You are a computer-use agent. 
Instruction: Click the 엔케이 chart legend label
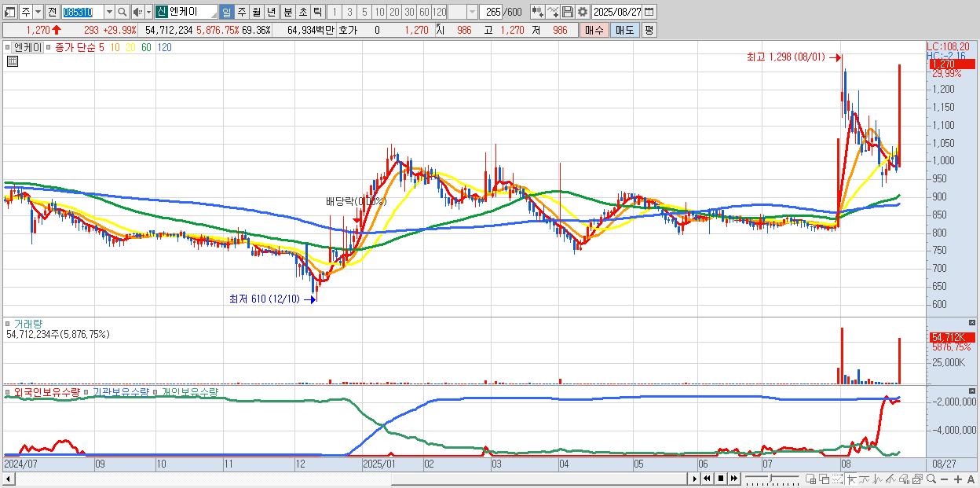[x=28, y=47]
